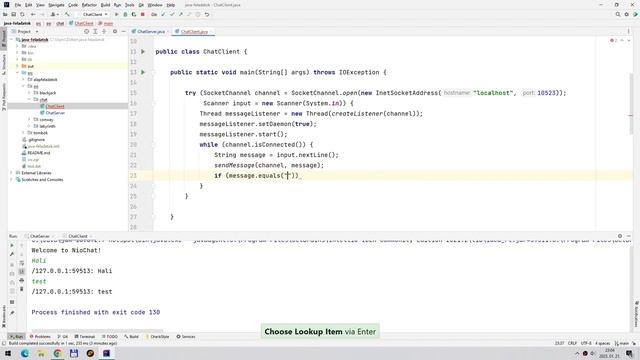
Task: Toggle the Project tool window side tab
Action: click(4, 37)
